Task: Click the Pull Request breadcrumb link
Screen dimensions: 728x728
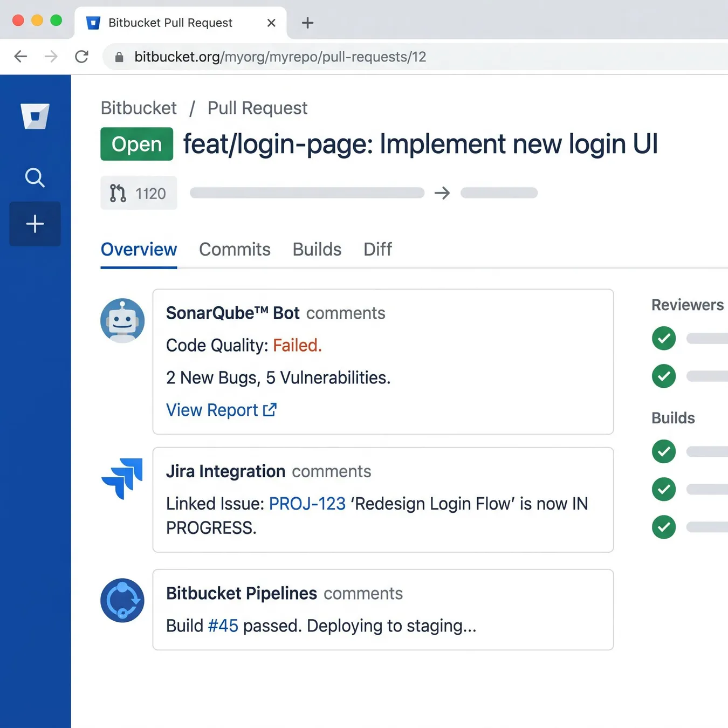Action: 257,108
